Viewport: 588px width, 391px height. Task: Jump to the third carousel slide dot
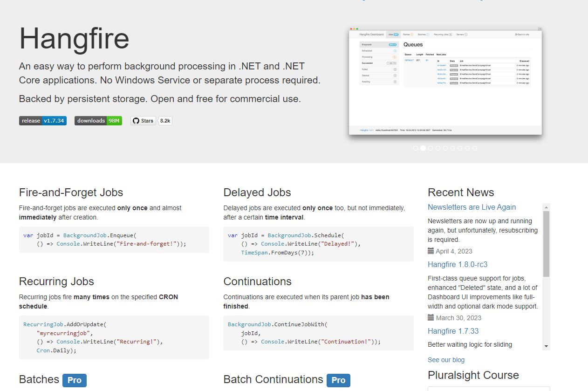tap(431, 148)
